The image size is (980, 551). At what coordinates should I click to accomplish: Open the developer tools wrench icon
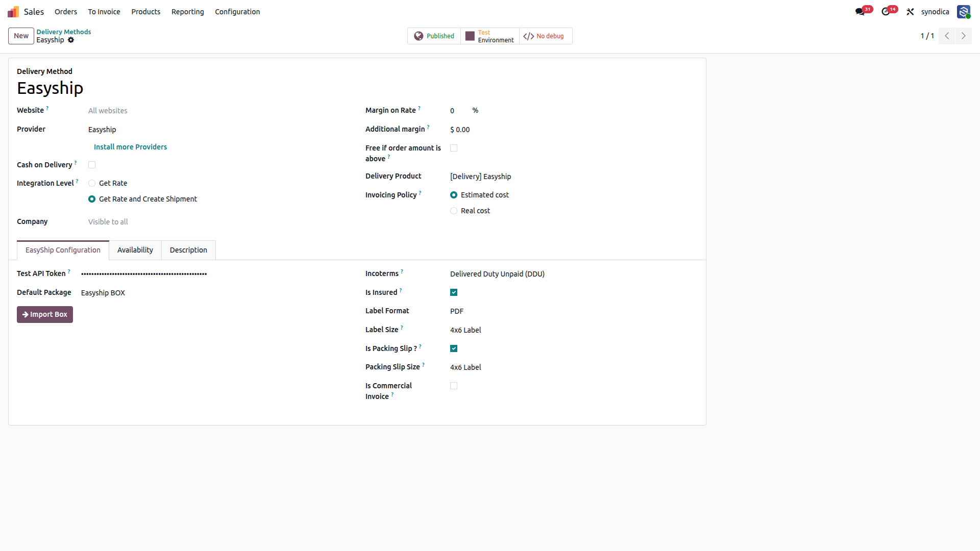pyautogui.click(x=910, y=12)
